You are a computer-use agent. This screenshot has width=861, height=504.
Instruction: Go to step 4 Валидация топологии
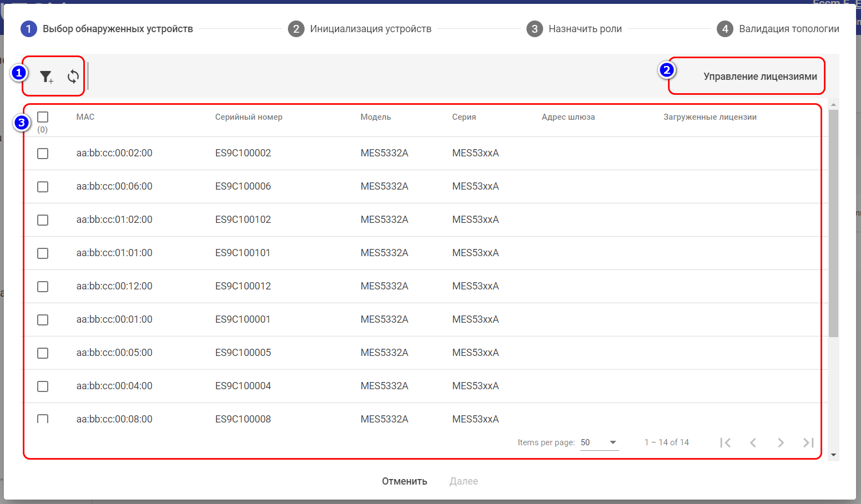click(778, 29)
